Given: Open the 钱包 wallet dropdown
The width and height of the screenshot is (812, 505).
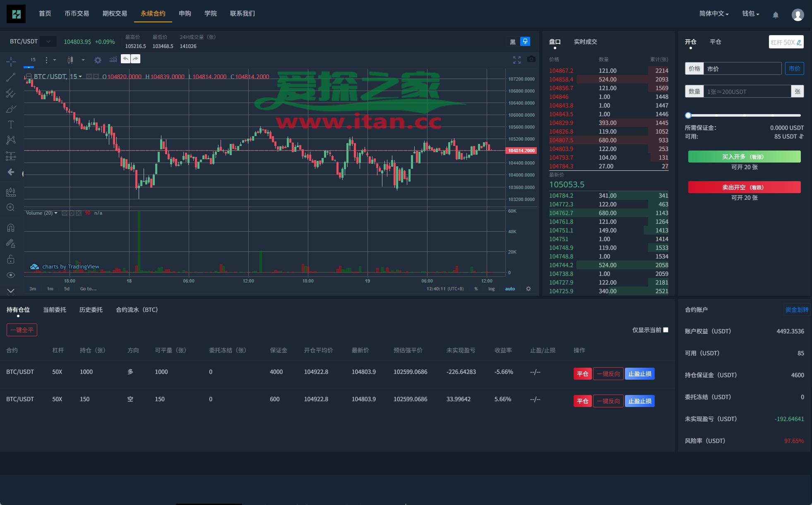Looking at the screenshot, I should coord(751,14).
